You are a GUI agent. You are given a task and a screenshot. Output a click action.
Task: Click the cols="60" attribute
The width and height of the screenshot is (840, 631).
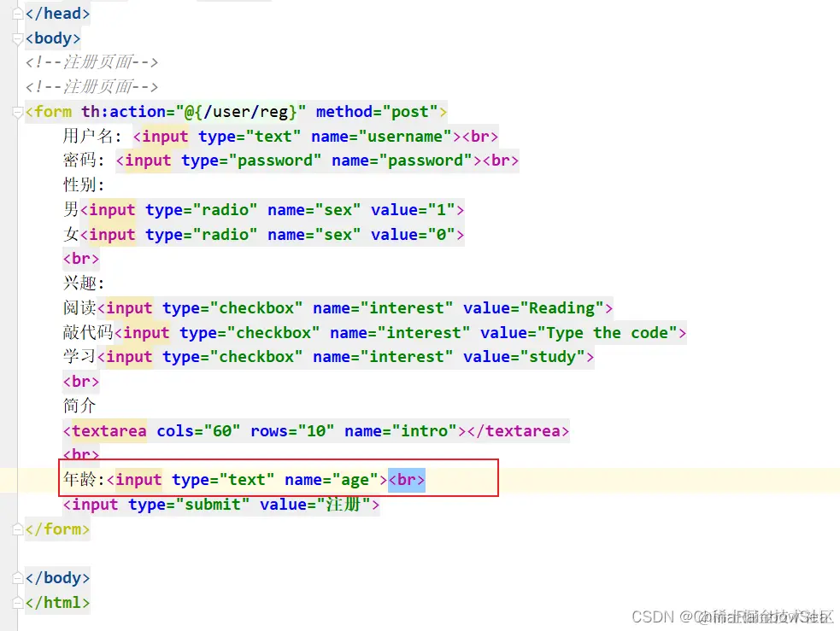(x=198, y=431)
